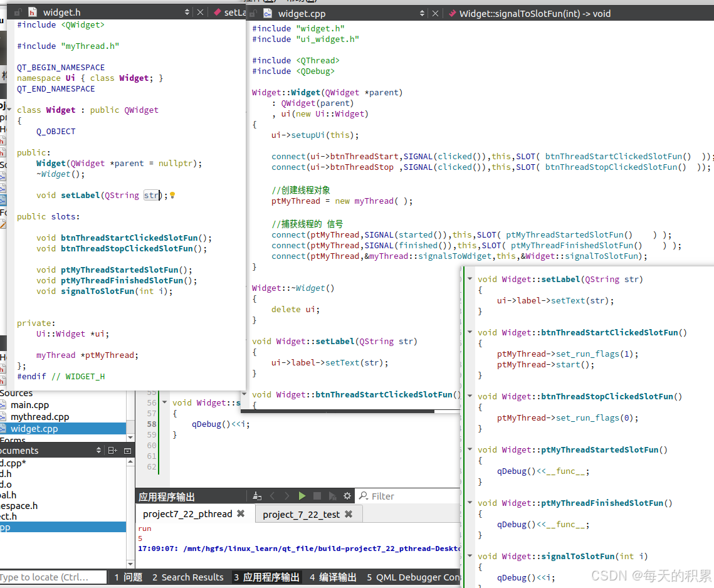Collapse the btnThreadStartClickedSlotFun code fold
714x588 pixels.
471,333
